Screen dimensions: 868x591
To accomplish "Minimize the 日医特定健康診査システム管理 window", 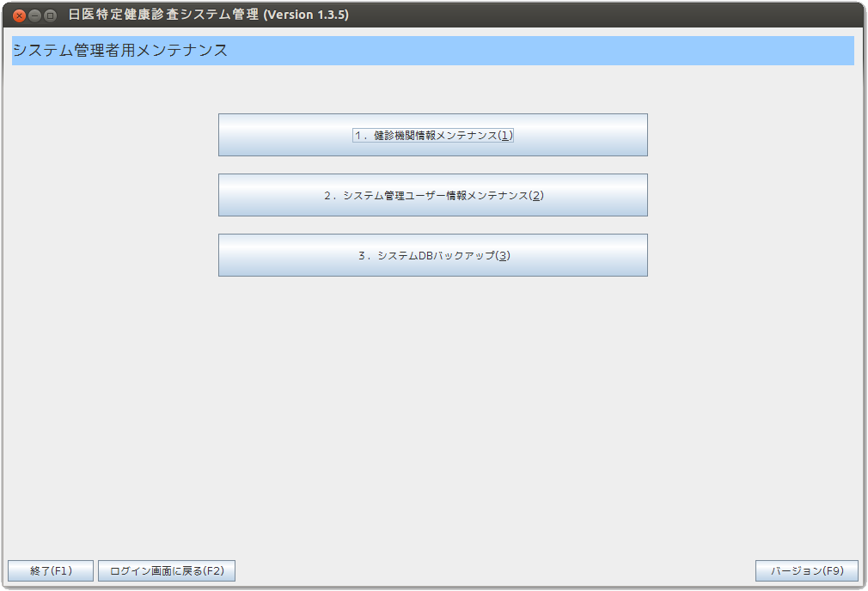I will pos(35,15).
